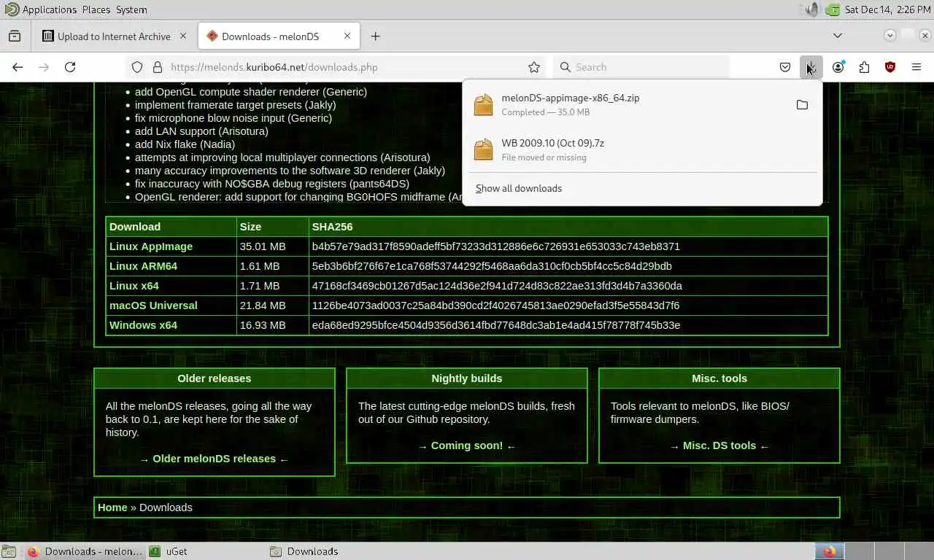934x560 pixels.
Task: Select the Downloads - melonDS tab
Action: [279, 36]
